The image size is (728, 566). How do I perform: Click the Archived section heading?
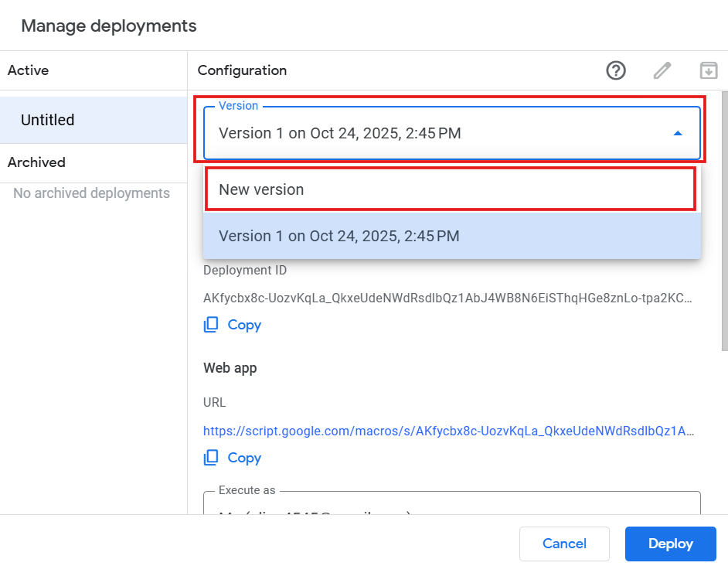coord(36,162)
